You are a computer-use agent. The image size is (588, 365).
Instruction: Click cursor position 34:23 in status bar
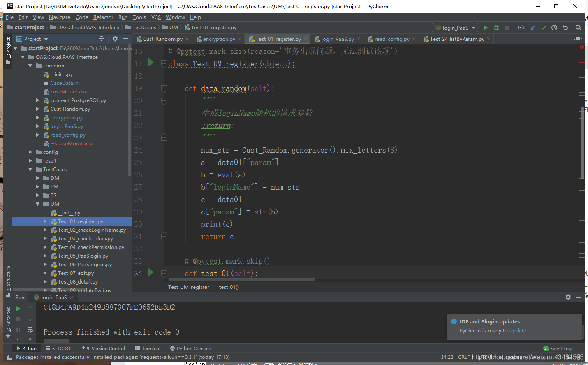447,357
